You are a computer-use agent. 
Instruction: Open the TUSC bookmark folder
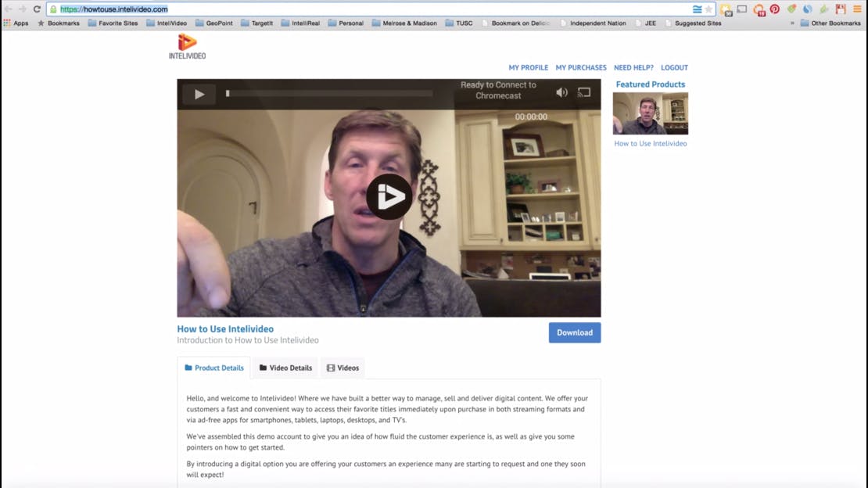pyautogui.click(x=459, y=23)
